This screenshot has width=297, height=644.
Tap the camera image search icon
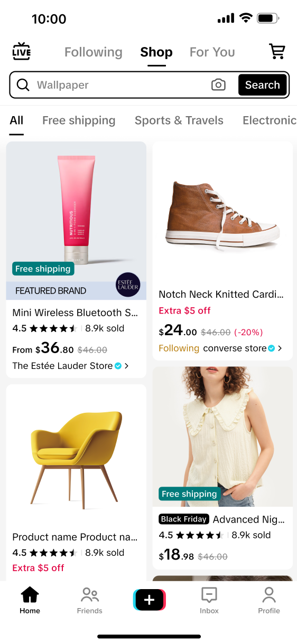(218, 85)
